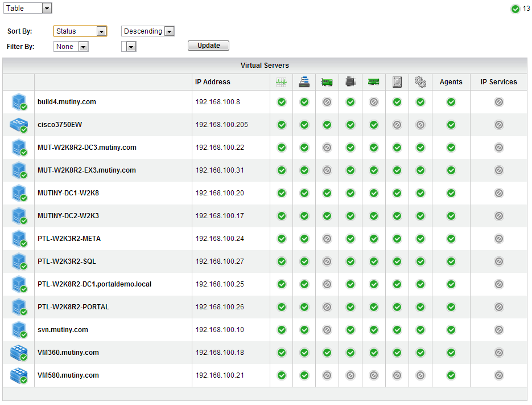Click IP address 192.168.100.18

(x=220, y=353)
